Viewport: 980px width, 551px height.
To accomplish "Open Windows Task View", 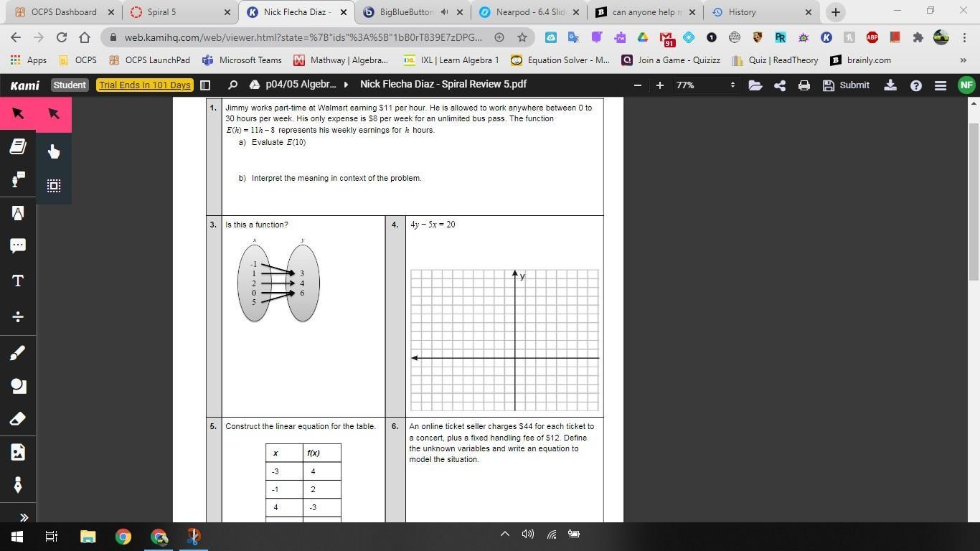I will click(52, 536).
